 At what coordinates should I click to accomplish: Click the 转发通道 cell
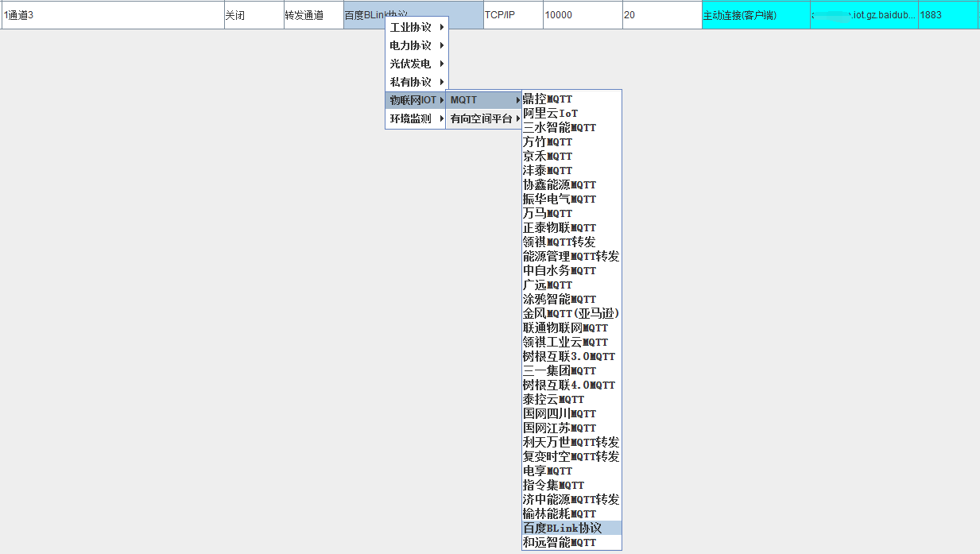[x=313, y=15]
